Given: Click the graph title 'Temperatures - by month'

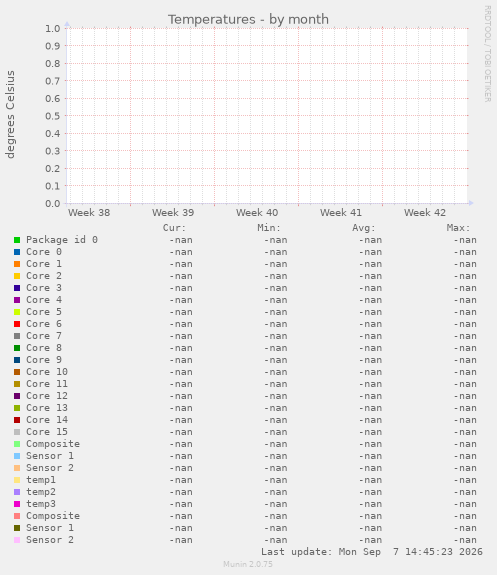Looking at the screenshot, I should click(248, 19).
